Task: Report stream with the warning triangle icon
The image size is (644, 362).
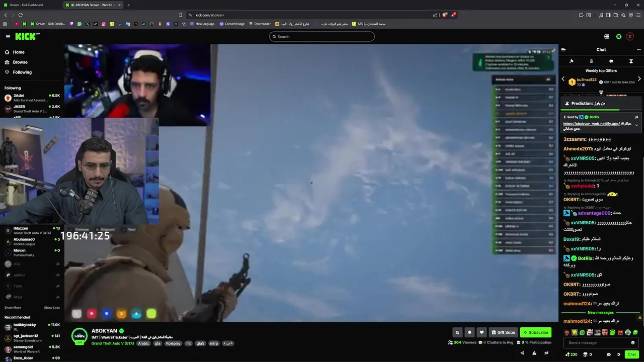Action: tap(534, 353)
